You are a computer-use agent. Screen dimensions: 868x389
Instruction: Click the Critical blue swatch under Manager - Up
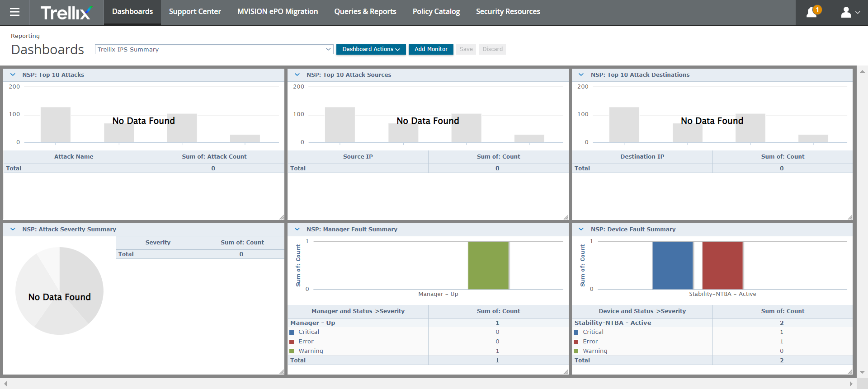292,333
